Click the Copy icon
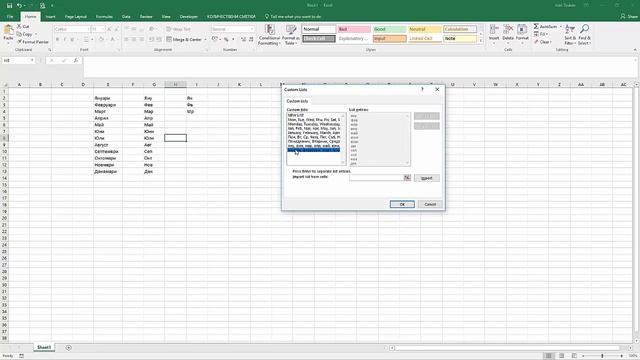The height and width of the screenshot is (360, 640). click(x=19, y=34)
